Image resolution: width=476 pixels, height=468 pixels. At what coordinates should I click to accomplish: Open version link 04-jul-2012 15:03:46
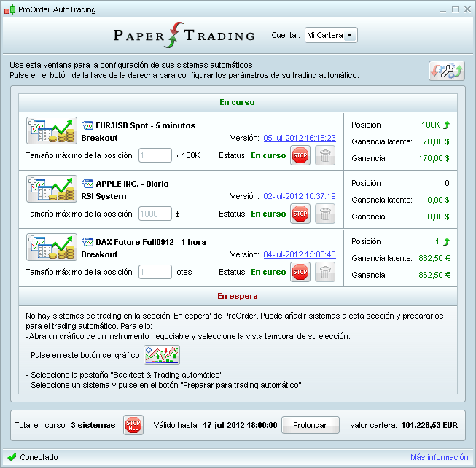click(x=300, y=254)
